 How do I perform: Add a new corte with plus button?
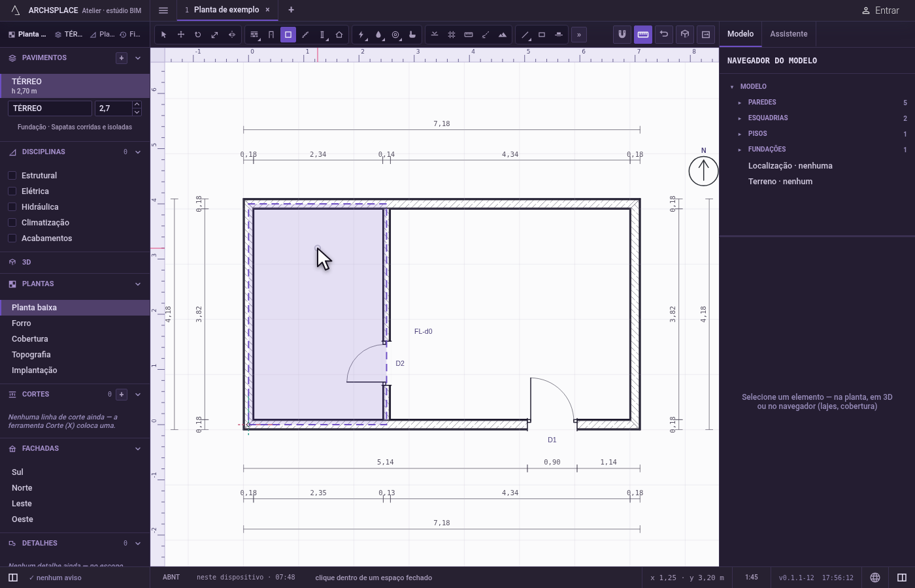pyautogui.click(x=122, y=395)
